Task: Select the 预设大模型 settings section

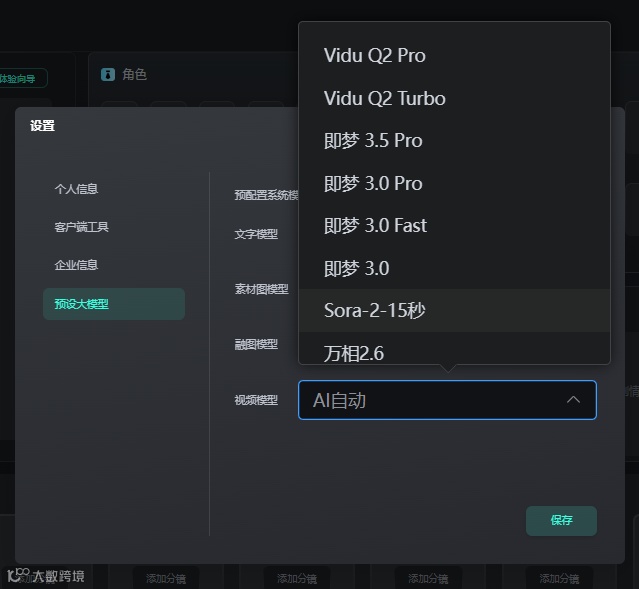Action: click(114, 304)
